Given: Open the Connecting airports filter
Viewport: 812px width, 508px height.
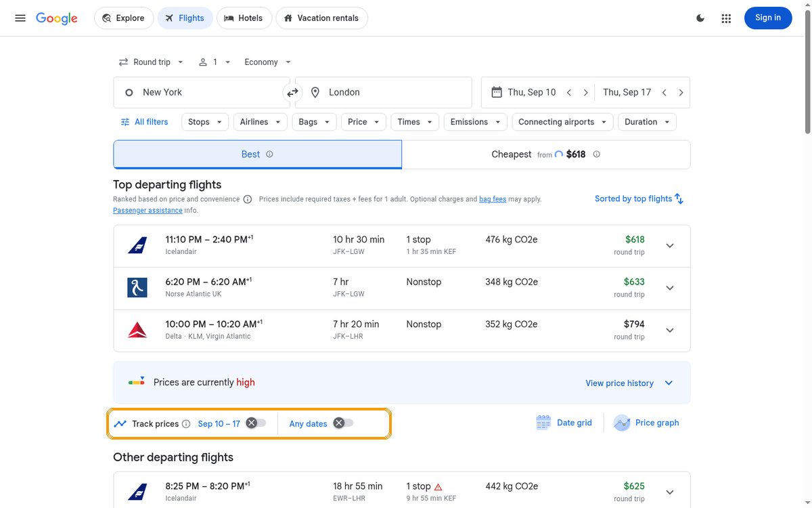Looking at the screenshot, I should [x=563, y=122].
